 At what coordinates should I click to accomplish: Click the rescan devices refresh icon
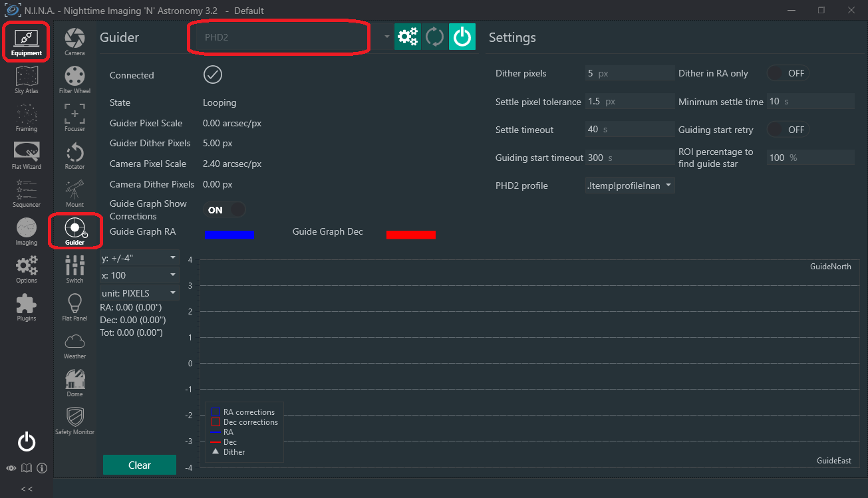[435, 37]
